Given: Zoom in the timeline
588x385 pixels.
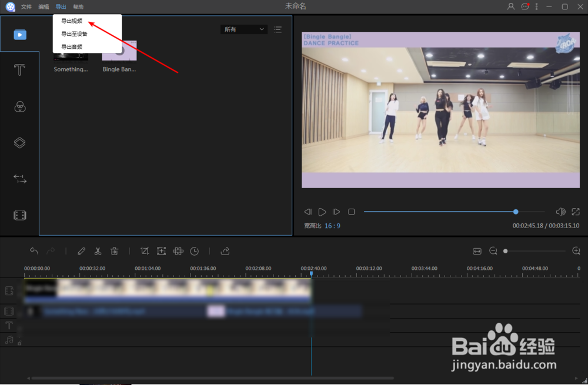Looking at the screenshot, I should pos(576,251).
